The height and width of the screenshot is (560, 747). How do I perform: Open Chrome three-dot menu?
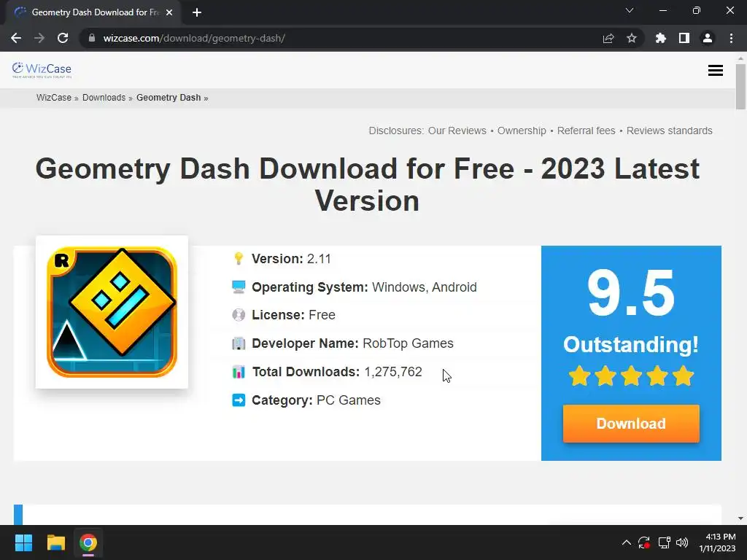coord(731,38)
